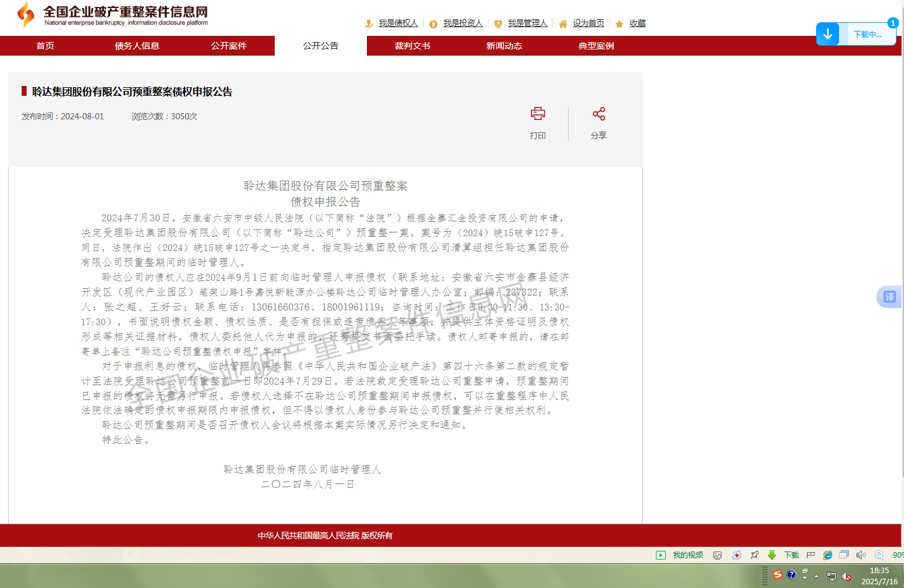Click the clock showing 18:35
The width and height of the screenshot is (904, 588).
879,571
